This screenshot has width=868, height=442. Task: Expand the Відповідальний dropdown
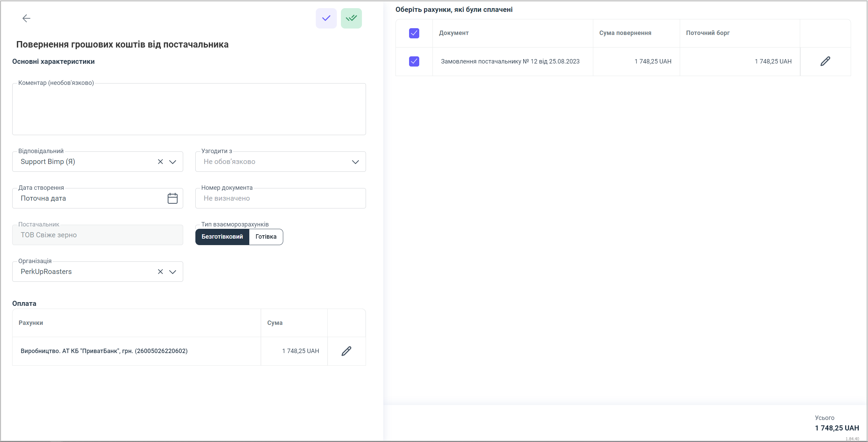coord(173,162)
